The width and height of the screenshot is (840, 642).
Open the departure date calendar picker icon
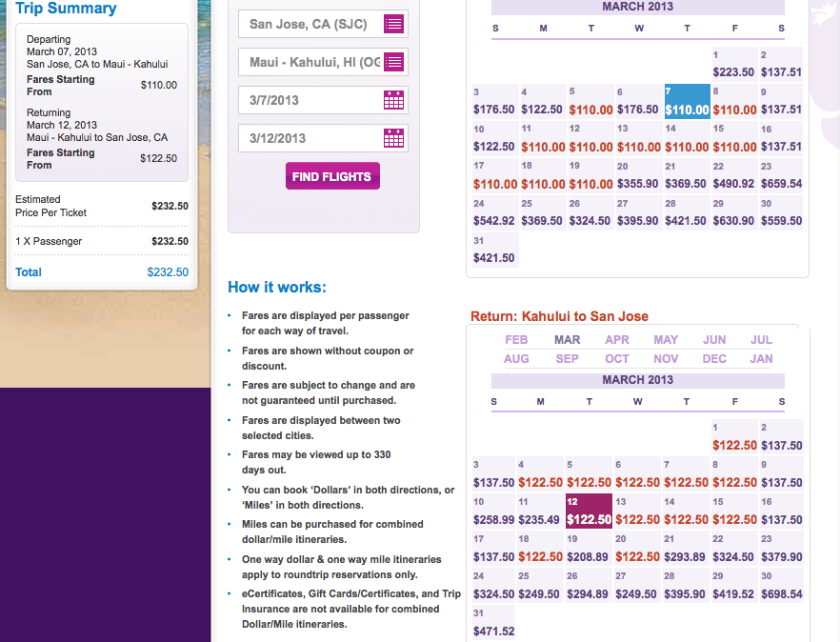click(x=393, y=100)
